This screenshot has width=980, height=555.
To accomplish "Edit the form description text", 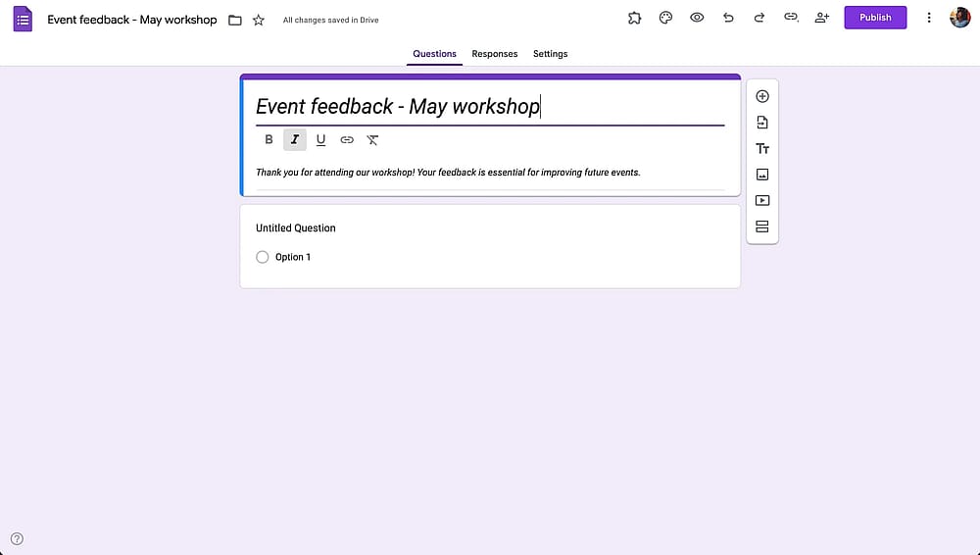I will (448, 172).
